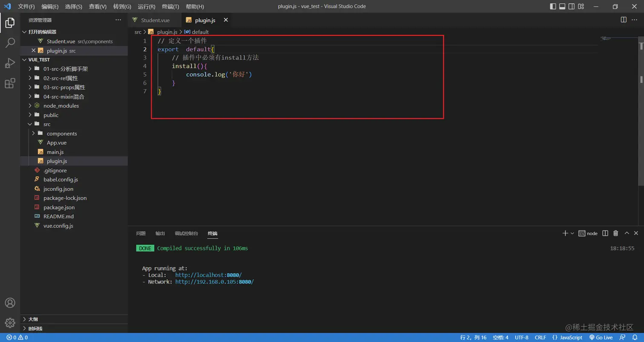Click the errors and warnings status indicator

tap(17, 337)
